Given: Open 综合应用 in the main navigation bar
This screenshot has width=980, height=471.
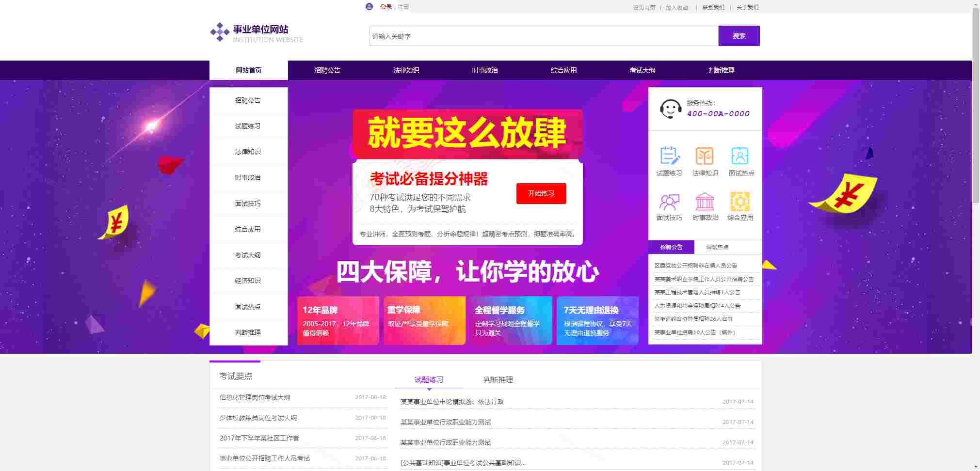Looking at the screenshot, I should (x=564, y=70).
